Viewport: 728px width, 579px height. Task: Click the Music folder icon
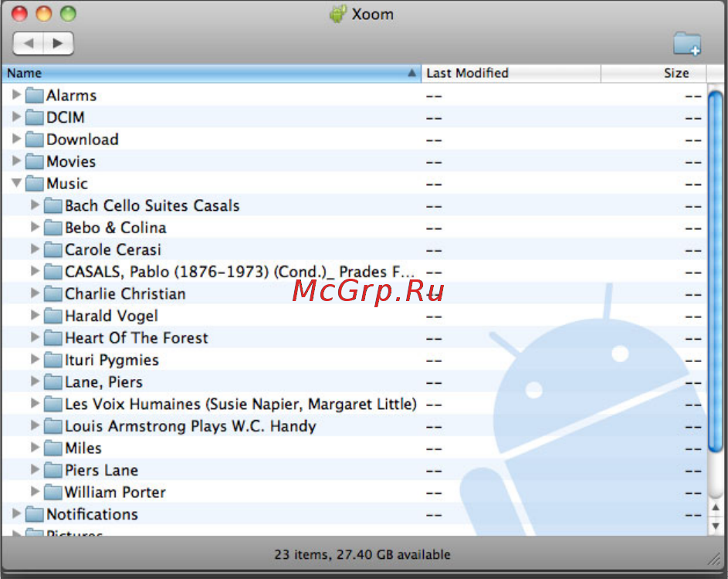click(x=35, y=184)
